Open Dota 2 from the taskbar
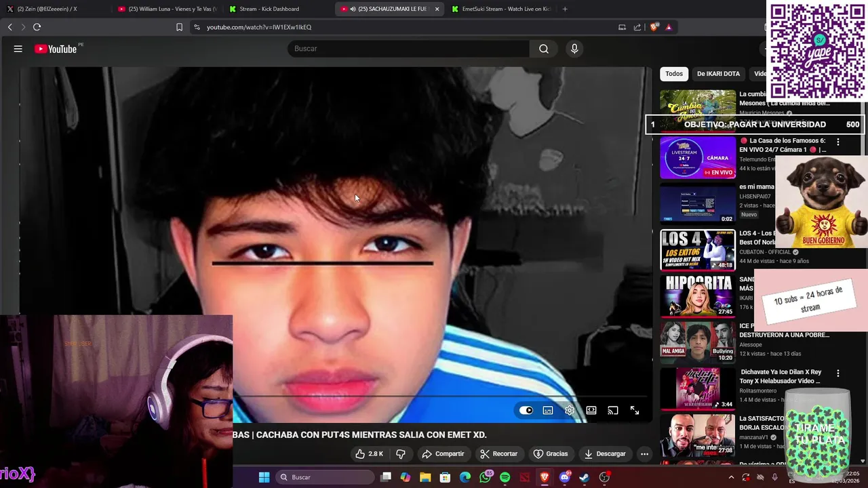The image size is (868, 488). click(x=525, y=477)
